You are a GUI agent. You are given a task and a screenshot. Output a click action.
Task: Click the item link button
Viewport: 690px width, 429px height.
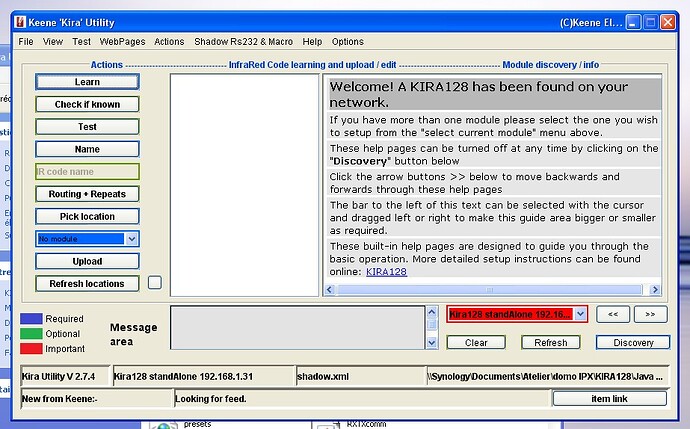609,399
